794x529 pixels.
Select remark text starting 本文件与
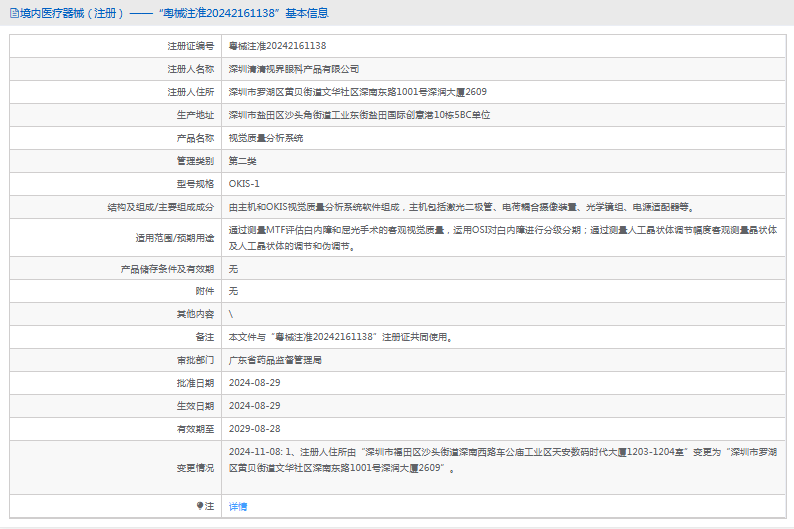coord(340,337)
